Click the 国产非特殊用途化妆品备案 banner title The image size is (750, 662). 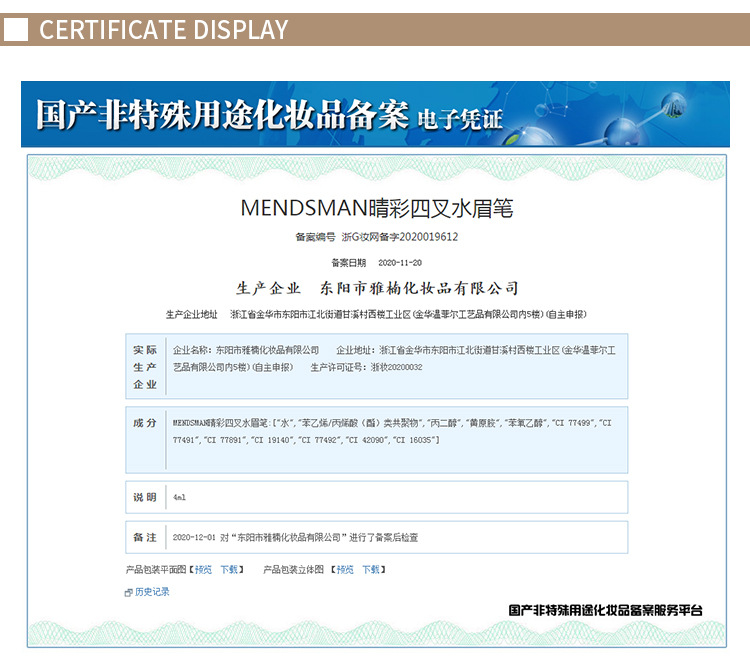[x=222, y=115]
